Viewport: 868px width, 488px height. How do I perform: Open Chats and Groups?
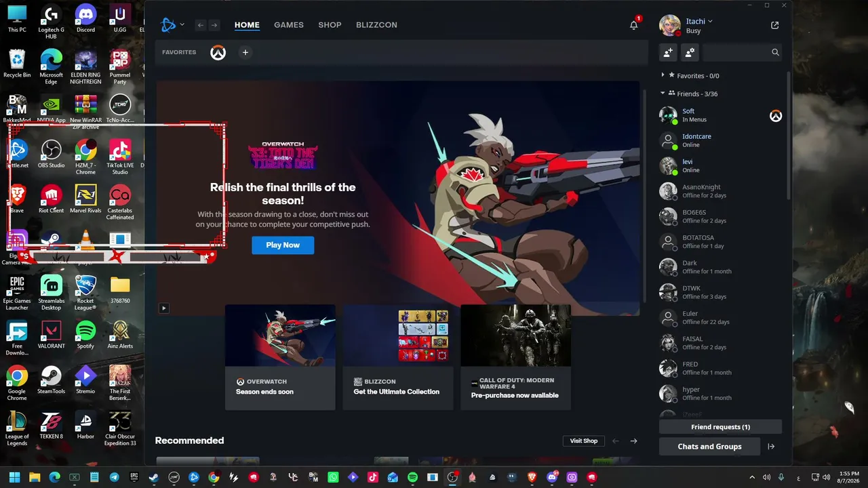pyautogui.click(x=709, y=447)
